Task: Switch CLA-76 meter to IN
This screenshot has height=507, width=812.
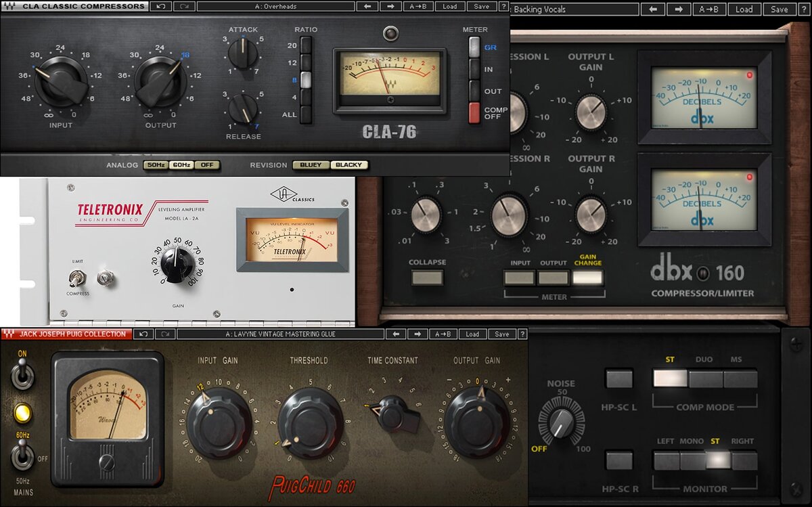Action: click(x=474, y=69)
